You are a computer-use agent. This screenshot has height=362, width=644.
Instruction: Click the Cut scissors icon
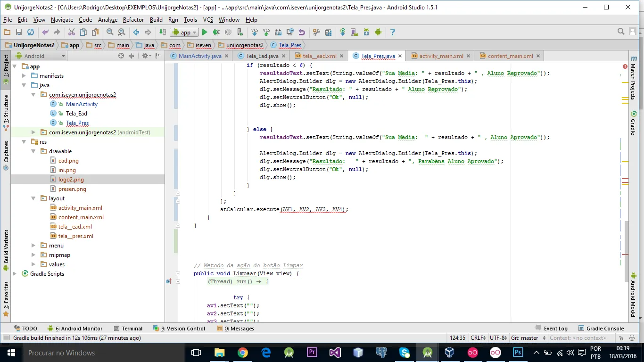72,32
